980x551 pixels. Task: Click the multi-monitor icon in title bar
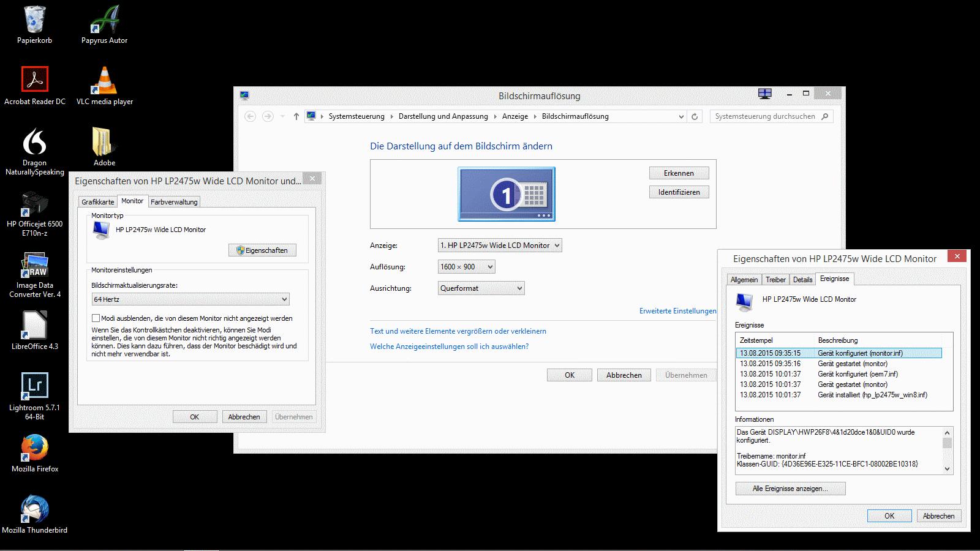pyautogui.click(x=765, y=94)
